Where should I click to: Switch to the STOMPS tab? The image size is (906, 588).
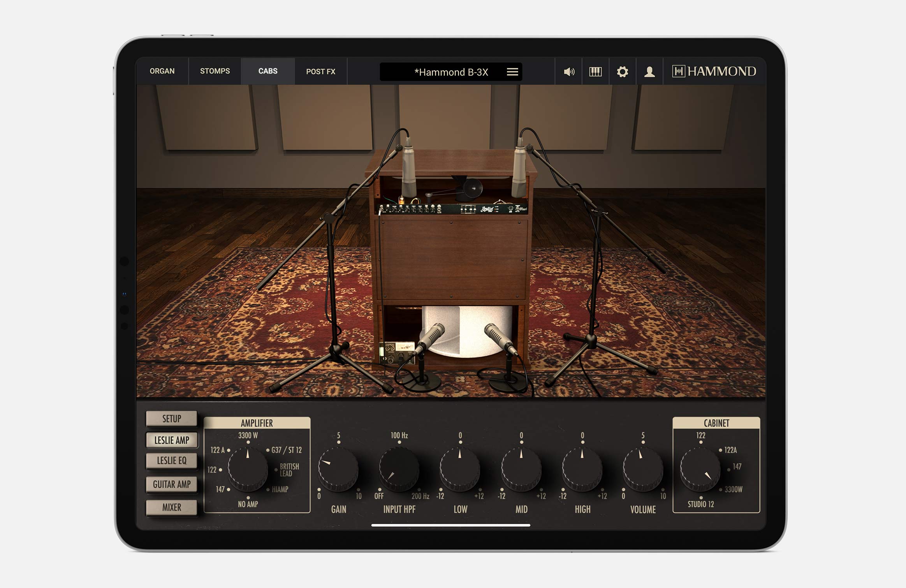[x=215, y=71]
